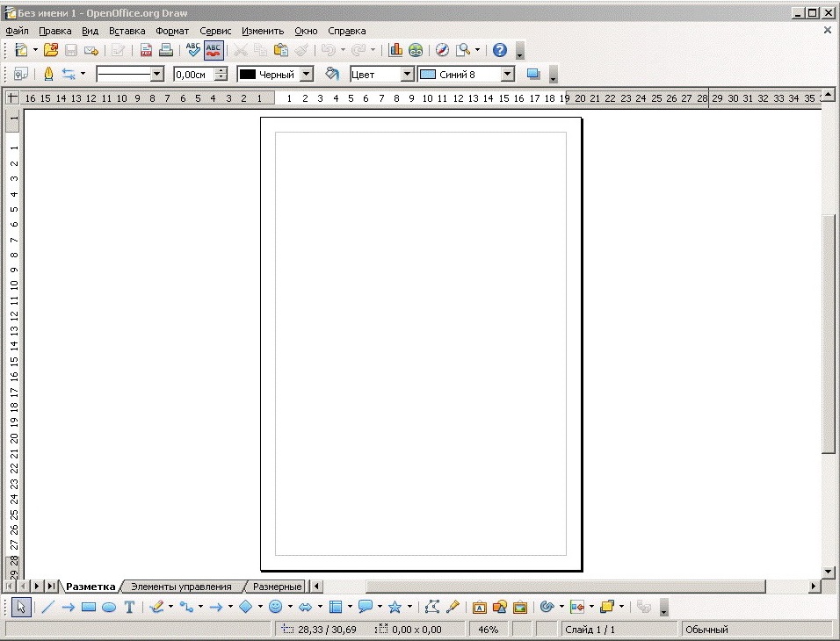840x641 pixels.
Task: Insert a picture from file
Action: point(500,607)
